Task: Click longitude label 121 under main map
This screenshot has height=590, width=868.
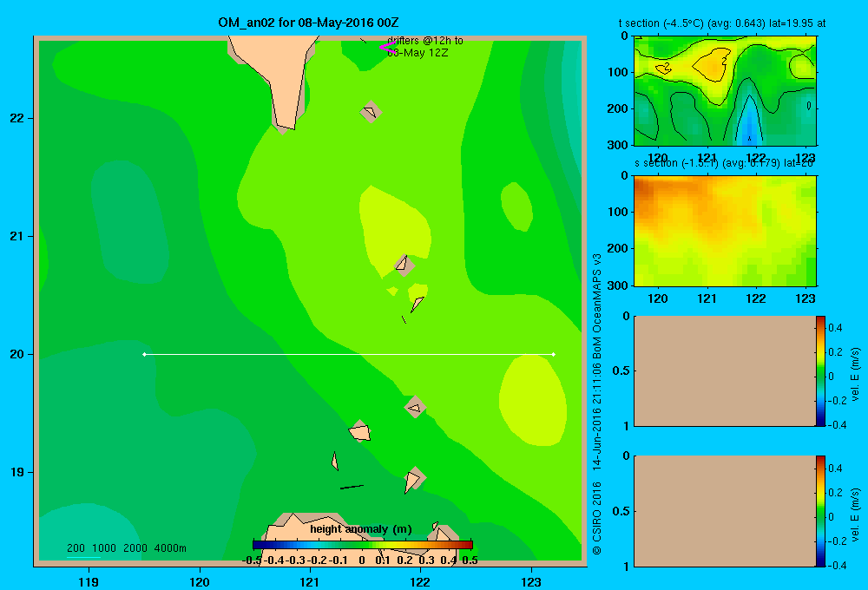Action: click(x=310, y=581)
